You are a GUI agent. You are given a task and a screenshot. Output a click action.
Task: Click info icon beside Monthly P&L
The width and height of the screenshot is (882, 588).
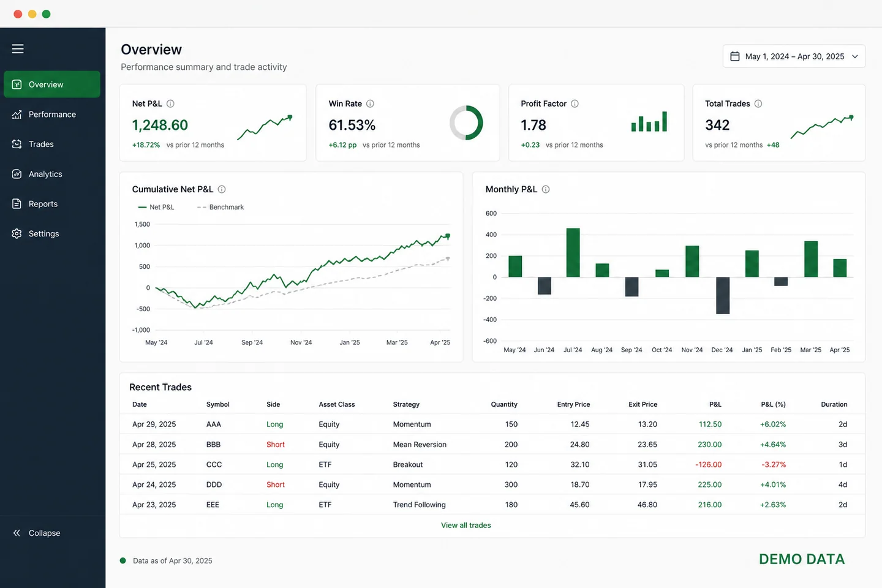point(546,189)
